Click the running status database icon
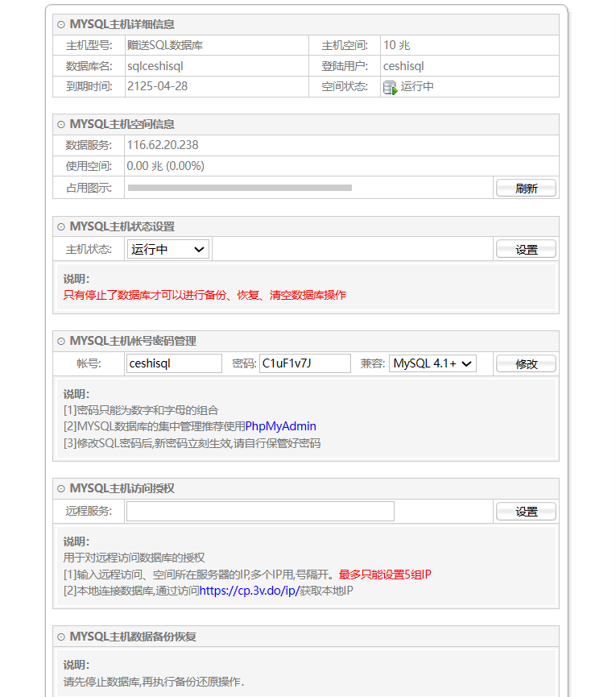Screen dimensions: 616x697 click(391, 87)
